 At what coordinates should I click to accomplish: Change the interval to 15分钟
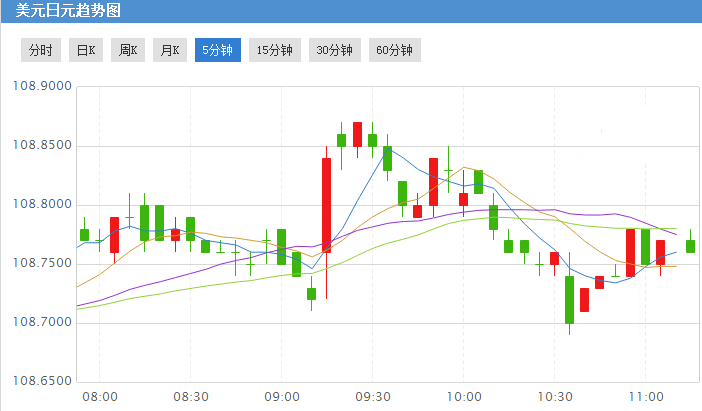point(274,50)
